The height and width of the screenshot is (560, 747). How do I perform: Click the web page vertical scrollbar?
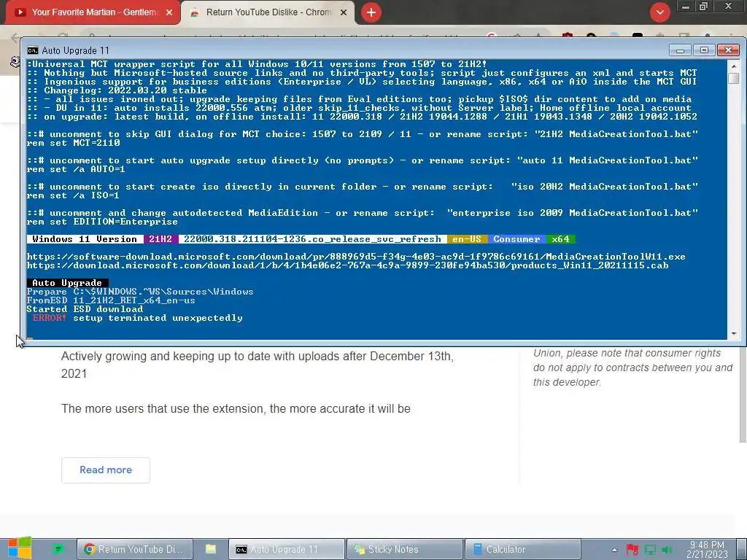click(x=743, y=395)
